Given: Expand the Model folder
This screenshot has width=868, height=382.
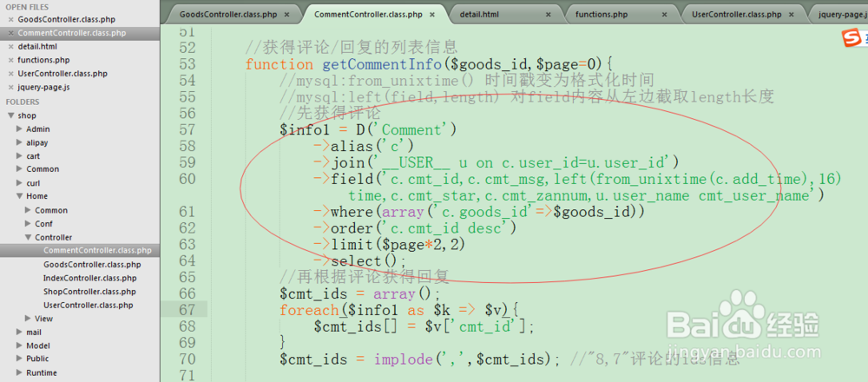Looking at the screenshot, I should pos(19,346).
